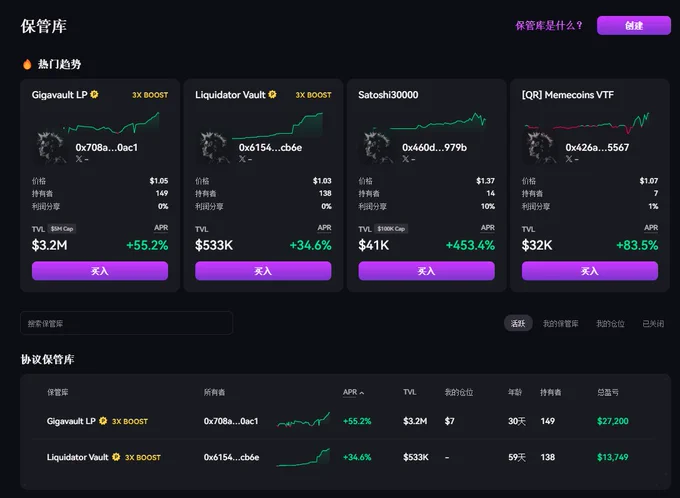Image resolution: width=680 pixels, height=498 pixels.
Task: Focus the 搜索保管库 search field
Action: 127,323
